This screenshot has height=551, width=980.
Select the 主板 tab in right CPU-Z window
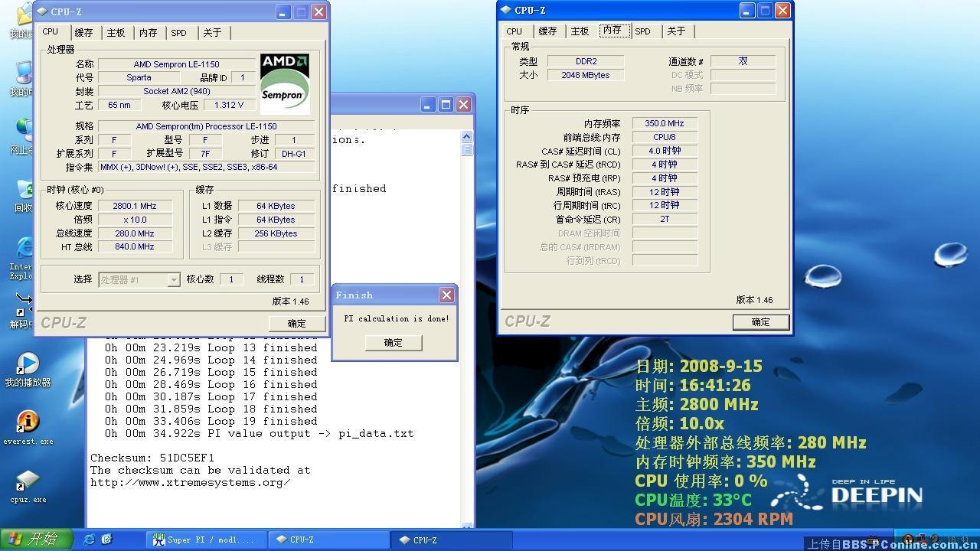pos(580,31)
